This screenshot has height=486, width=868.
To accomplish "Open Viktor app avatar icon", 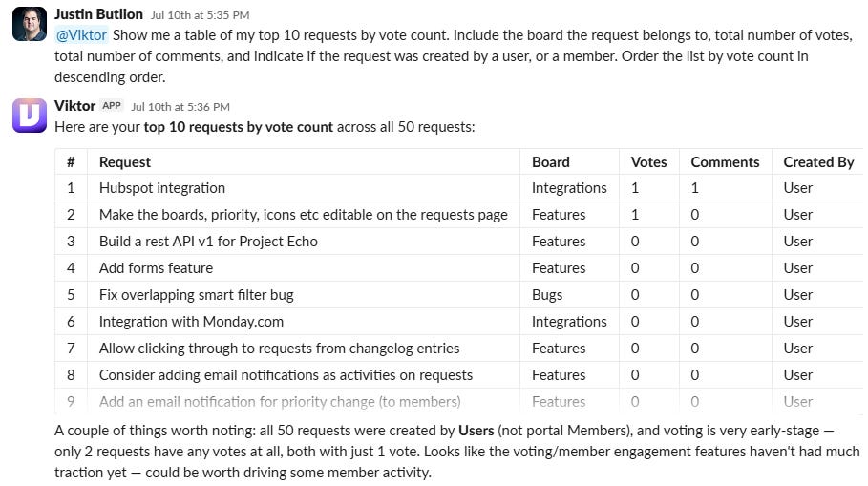I will 30,116.
